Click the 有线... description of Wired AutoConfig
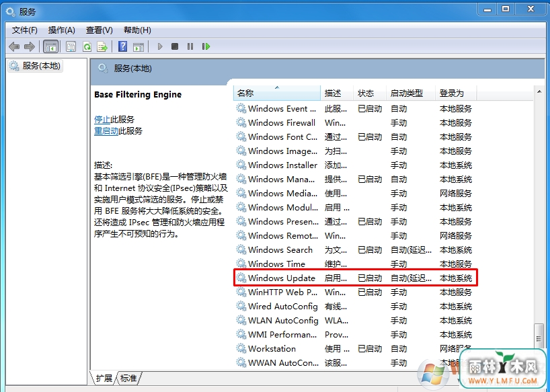Screen dimensions: 550x392 [336, 306]
